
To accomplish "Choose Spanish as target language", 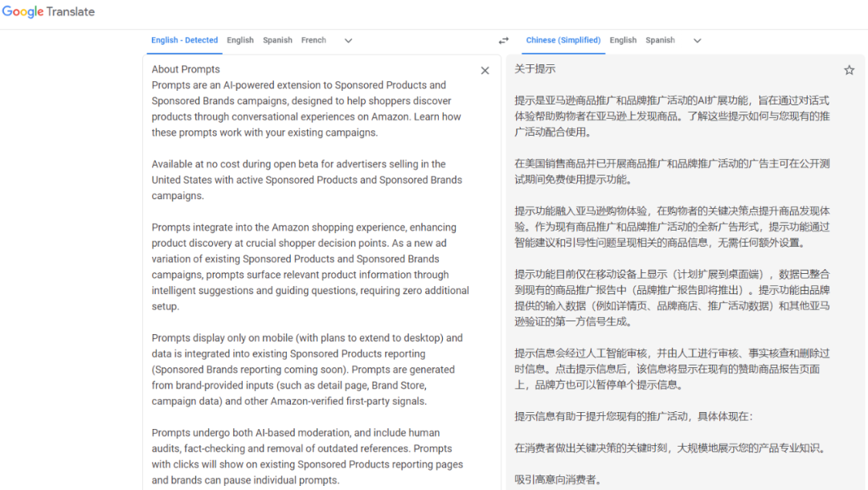I will 660,40.
